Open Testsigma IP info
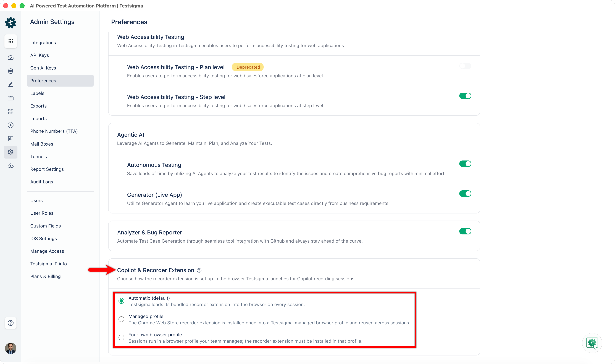 48,264
